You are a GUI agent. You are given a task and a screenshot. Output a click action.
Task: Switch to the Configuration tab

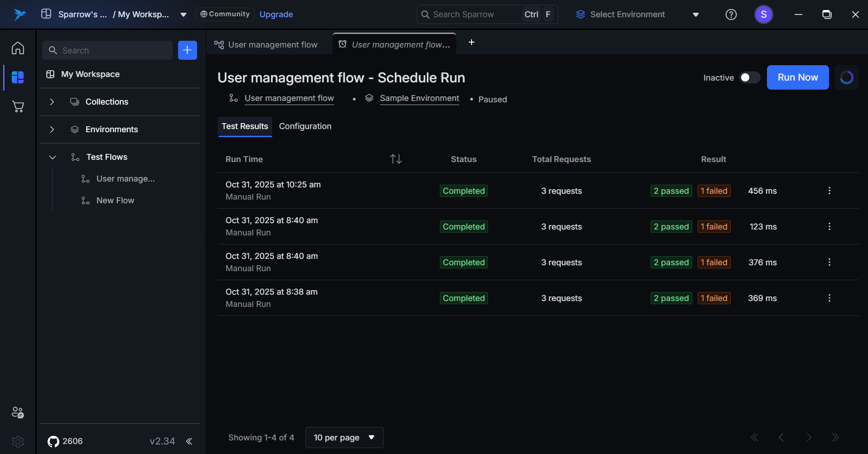305,126
